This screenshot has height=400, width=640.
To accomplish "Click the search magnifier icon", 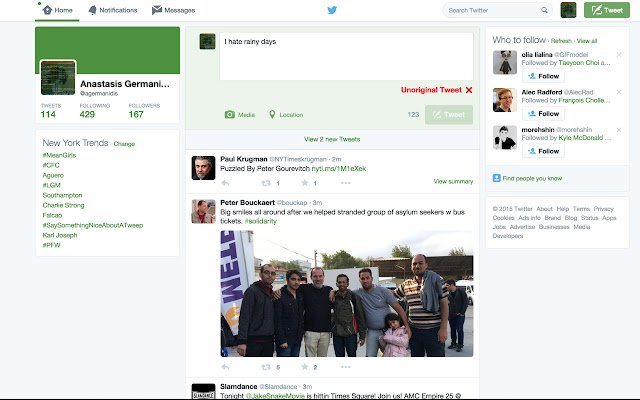I will 544,10.
